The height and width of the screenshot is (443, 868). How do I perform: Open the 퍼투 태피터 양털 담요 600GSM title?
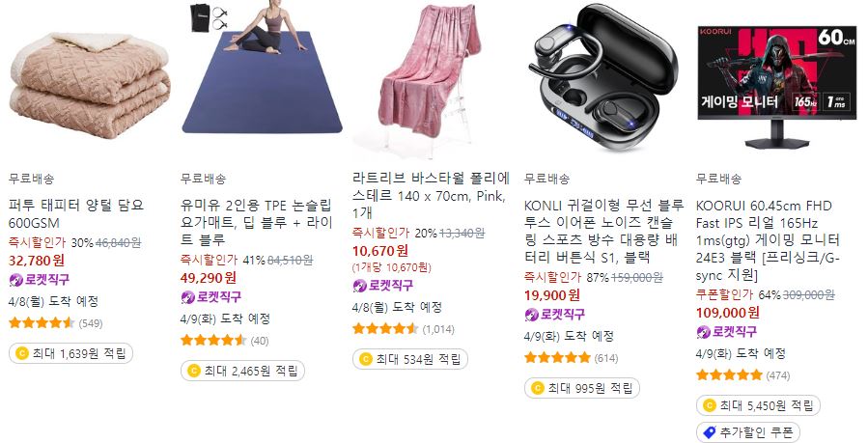point(76,214)
